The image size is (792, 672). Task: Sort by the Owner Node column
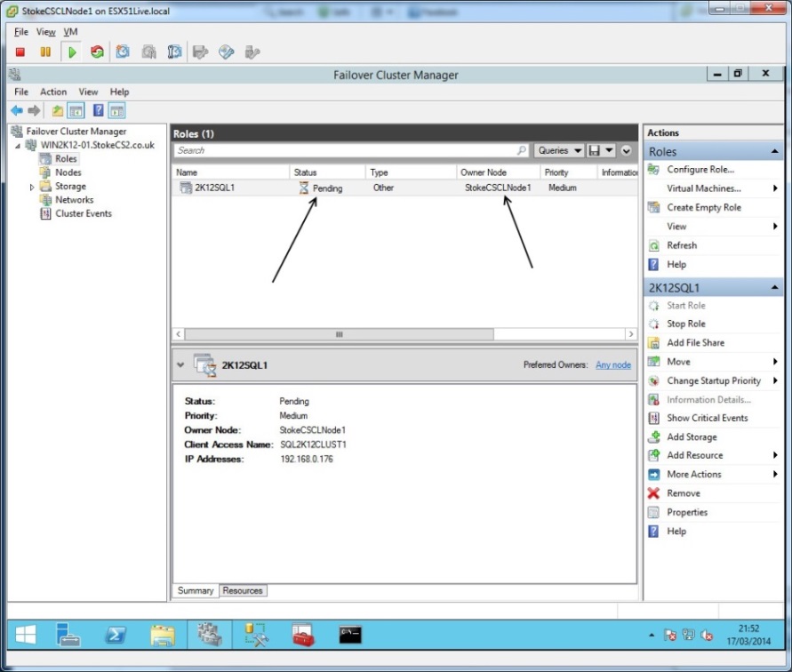498,172
